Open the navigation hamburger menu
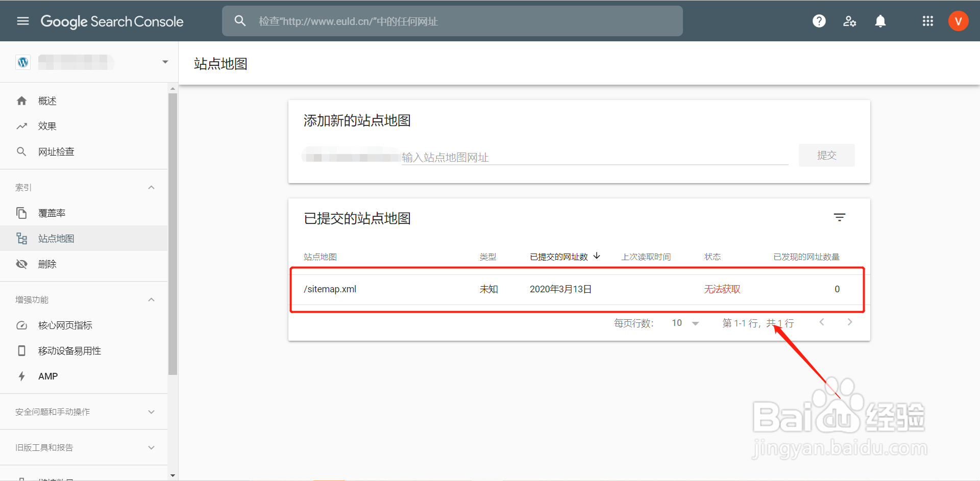This screenshot has width=980, height=481. 22,21
